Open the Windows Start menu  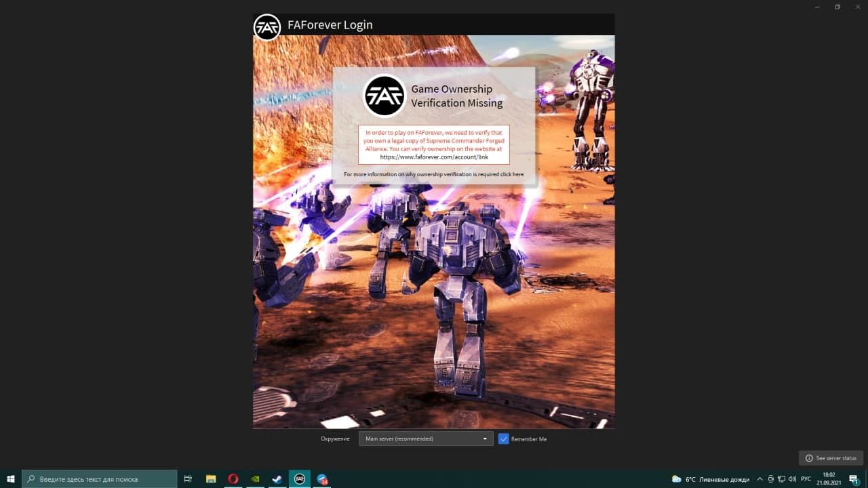11,479
